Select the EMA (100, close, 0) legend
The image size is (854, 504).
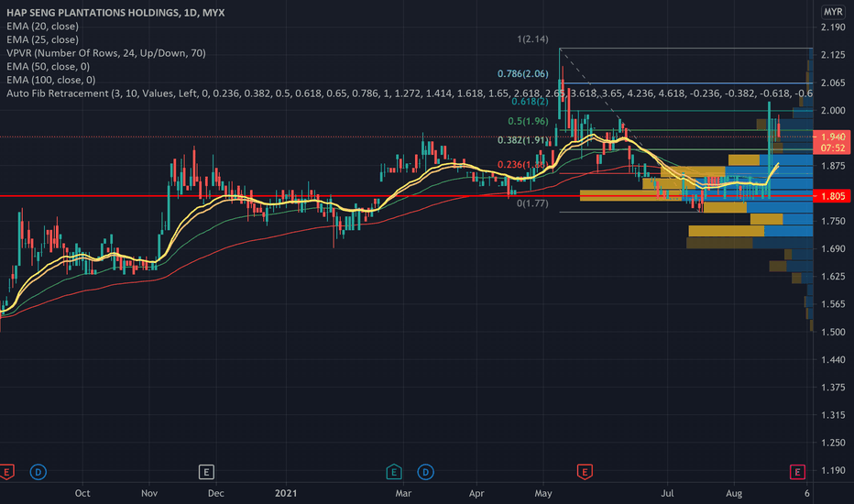tap(50, 80)
